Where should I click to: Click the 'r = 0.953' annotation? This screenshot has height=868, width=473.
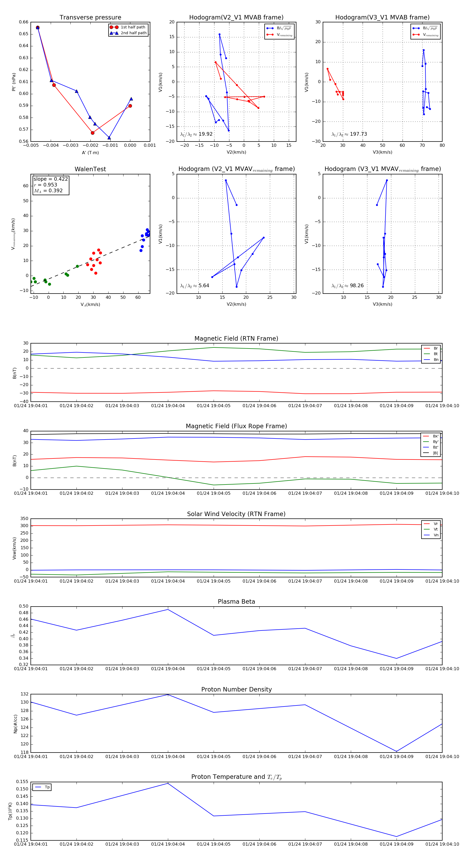pyautogui.click(x=45, y=185)
